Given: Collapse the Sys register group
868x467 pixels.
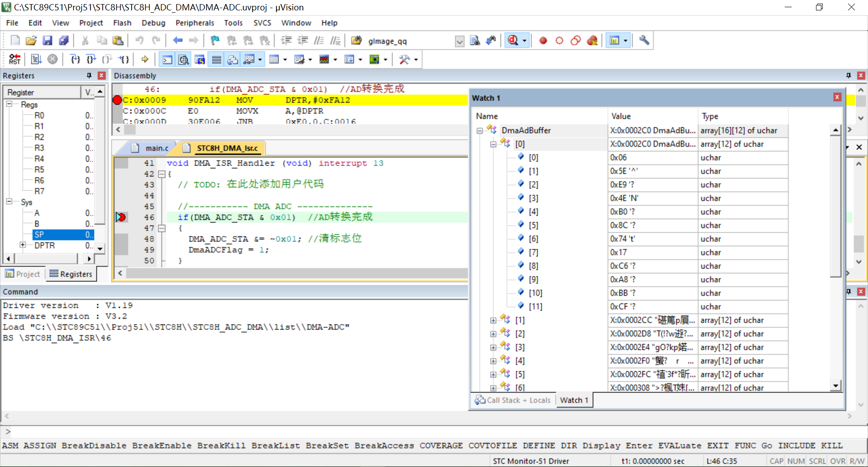Looking at the screenshot, I should tap(9, 201).
